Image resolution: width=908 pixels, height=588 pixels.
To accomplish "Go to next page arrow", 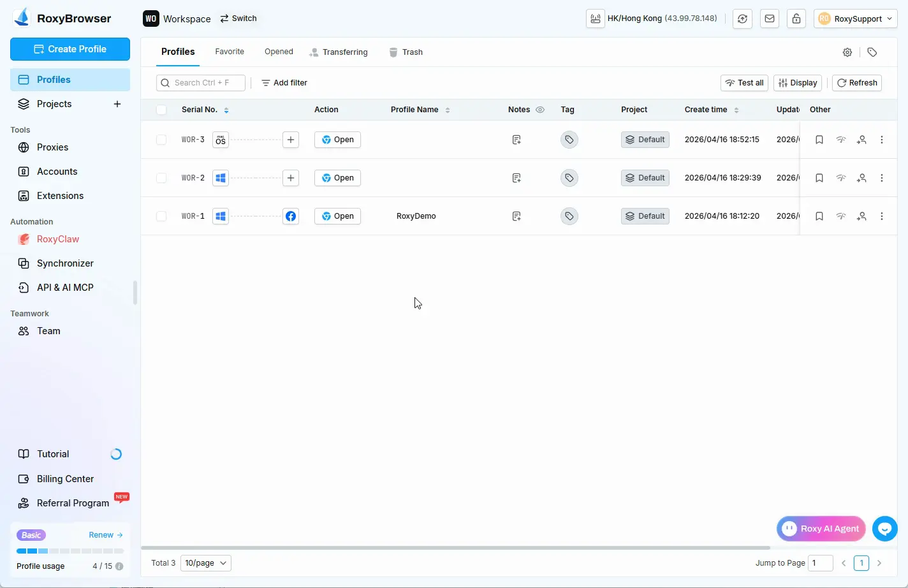I will 879,563.
